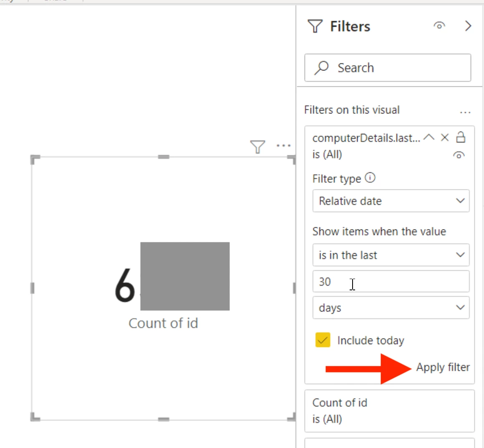Lock the computerDetails.last filter

[461, 137]
